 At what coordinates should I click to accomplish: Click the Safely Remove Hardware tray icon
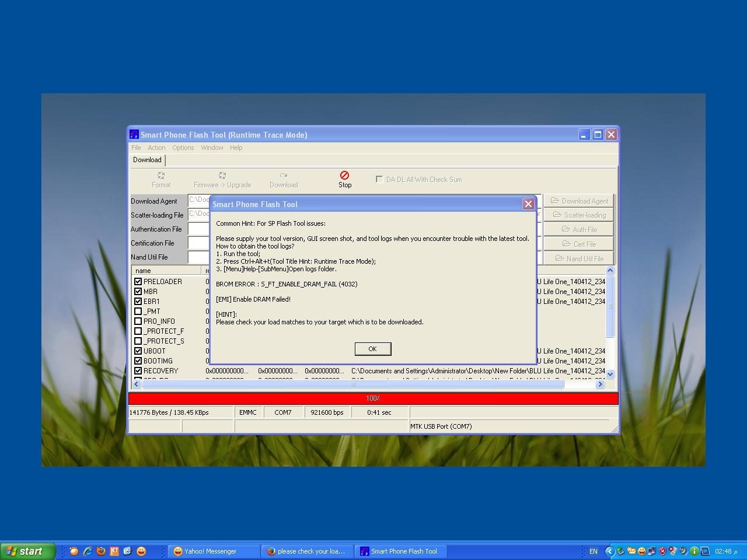621,551
